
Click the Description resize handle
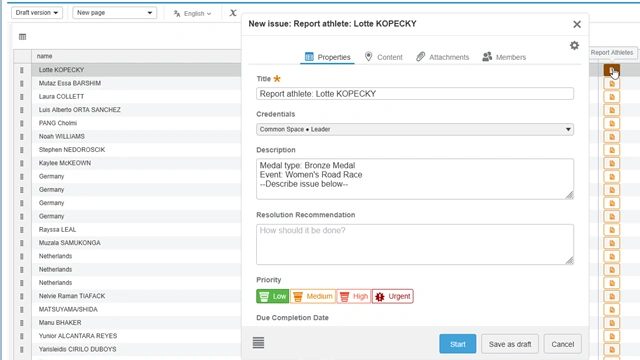click(569, 195)
